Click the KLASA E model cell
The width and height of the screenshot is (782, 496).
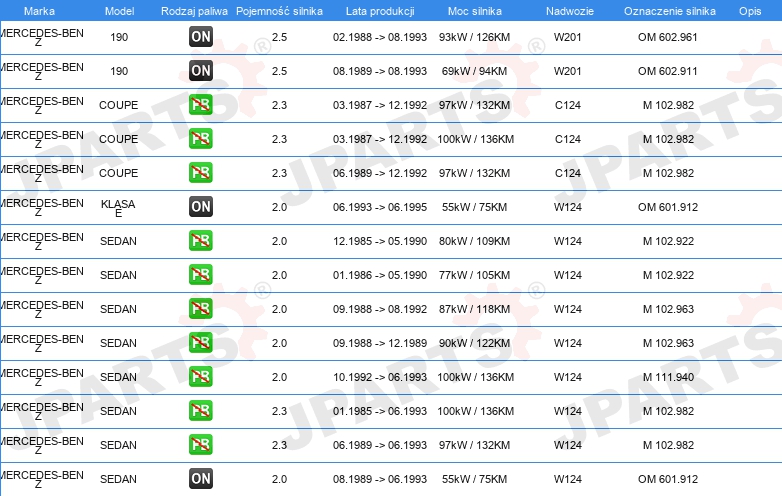click(118, 208)
